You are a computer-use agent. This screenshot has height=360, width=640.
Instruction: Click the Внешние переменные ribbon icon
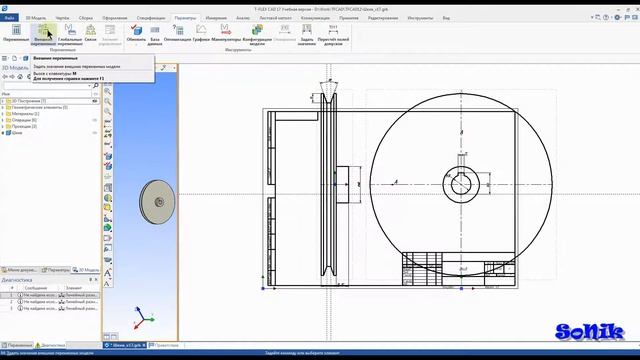click(43, 34)
